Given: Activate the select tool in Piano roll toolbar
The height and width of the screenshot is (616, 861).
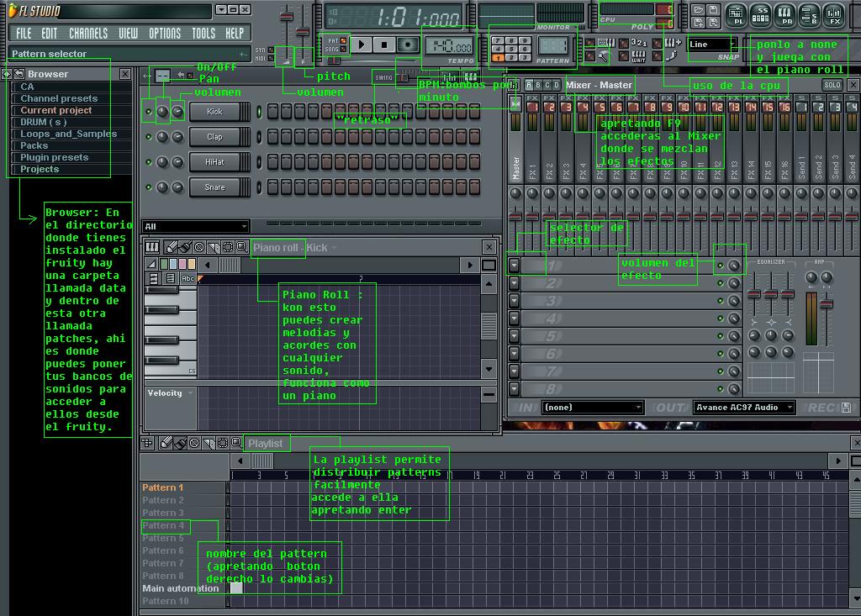Looking at the screenshot, I should 227,248.
